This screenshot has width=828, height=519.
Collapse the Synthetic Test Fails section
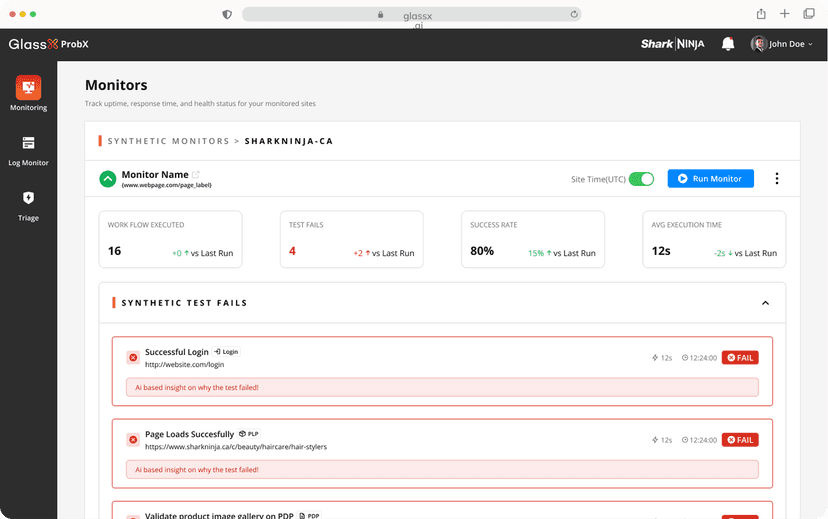pos(765,303)
